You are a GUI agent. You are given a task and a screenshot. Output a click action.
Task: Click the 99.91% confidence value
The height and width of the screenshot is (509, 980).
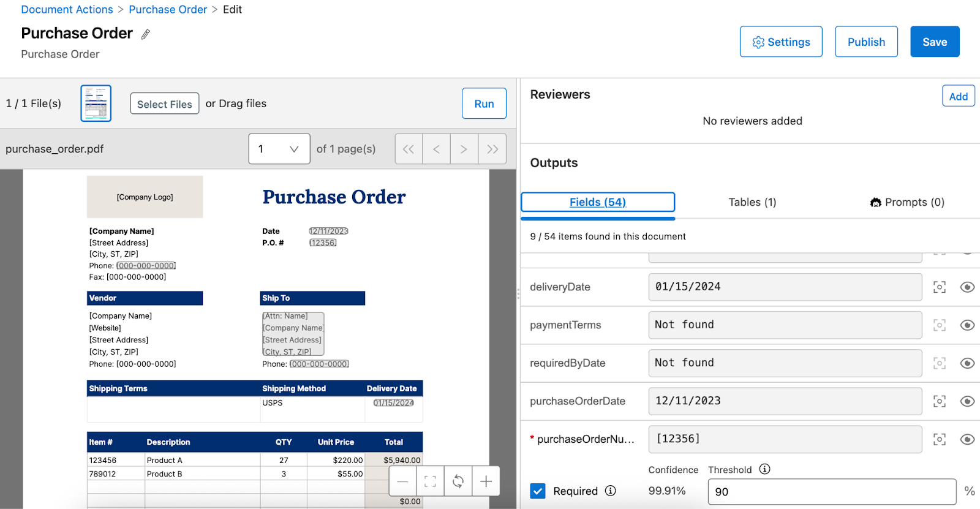click(x=667, y=491)
